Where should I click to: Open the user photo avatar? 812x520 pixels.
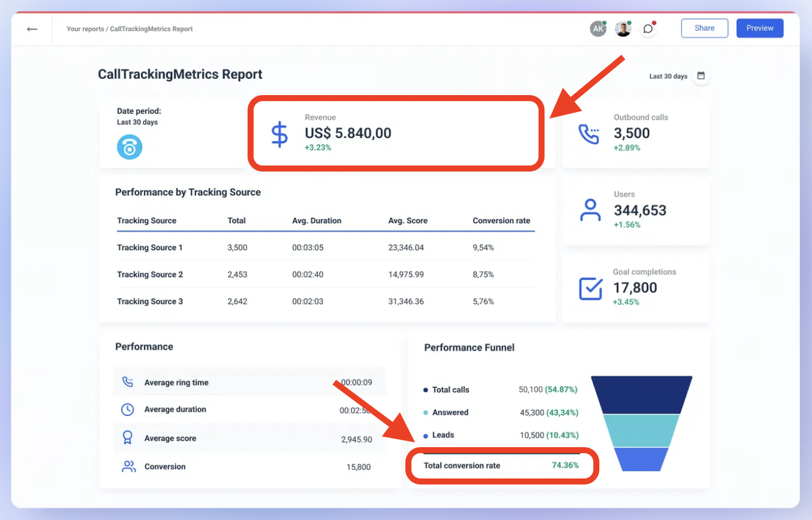[623, 29]
